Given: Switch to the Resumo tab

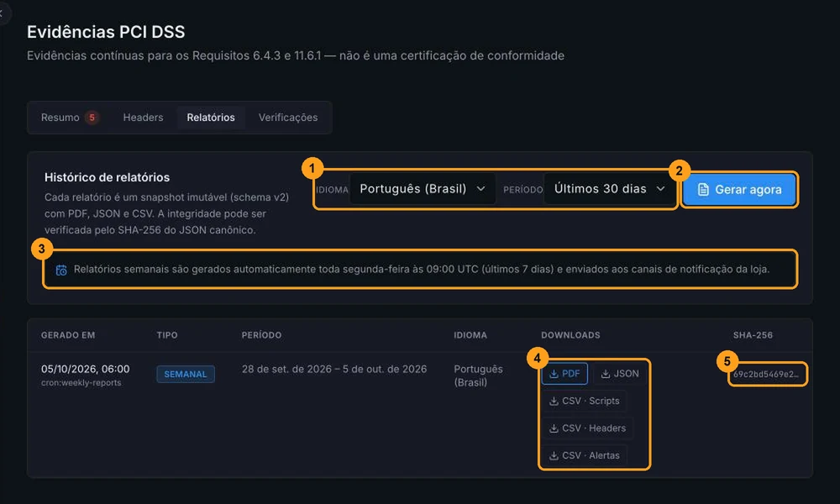Looking at the screenshot, I should pyautogui.click(x=69, y=118).
